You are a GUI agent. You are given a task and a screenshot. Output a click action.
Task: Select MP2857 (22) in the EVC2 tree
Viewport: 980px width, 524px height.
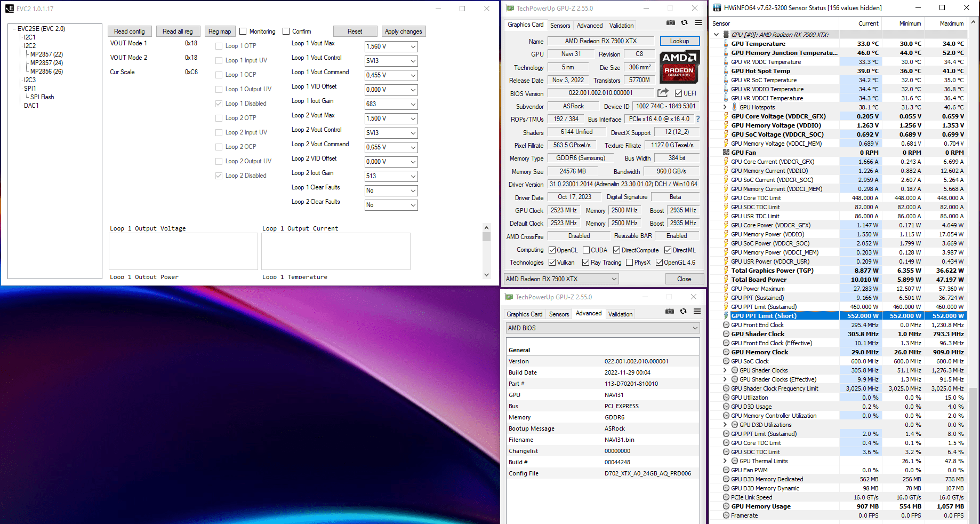coord(46,54)
